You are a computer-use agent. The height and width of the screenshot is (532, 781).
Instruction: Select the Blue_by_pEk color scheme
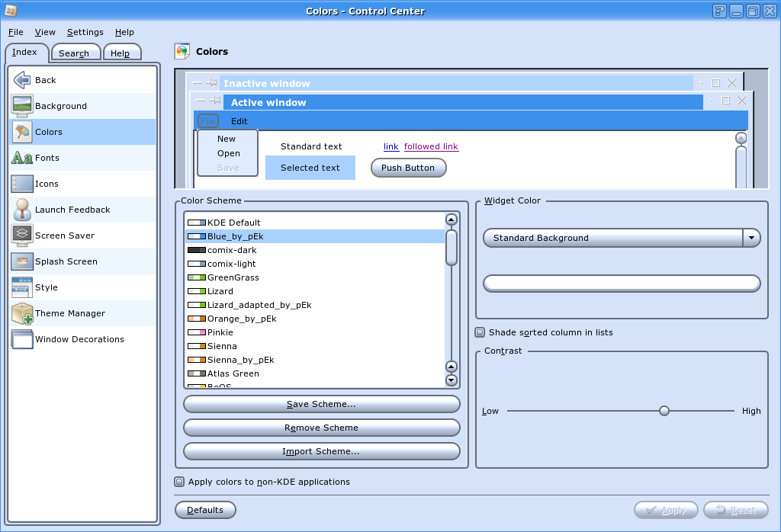[315, 236]
